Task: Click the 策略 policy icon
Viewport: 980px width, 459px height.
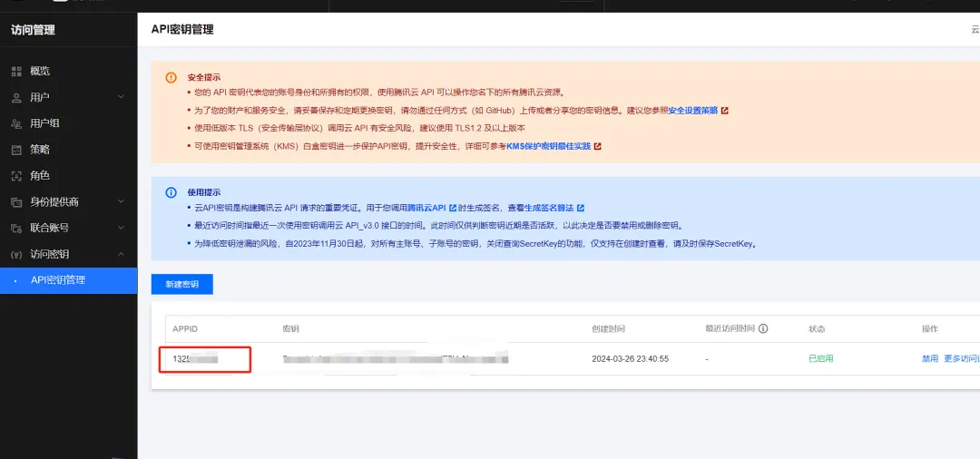Action: [x=17, y=150]
